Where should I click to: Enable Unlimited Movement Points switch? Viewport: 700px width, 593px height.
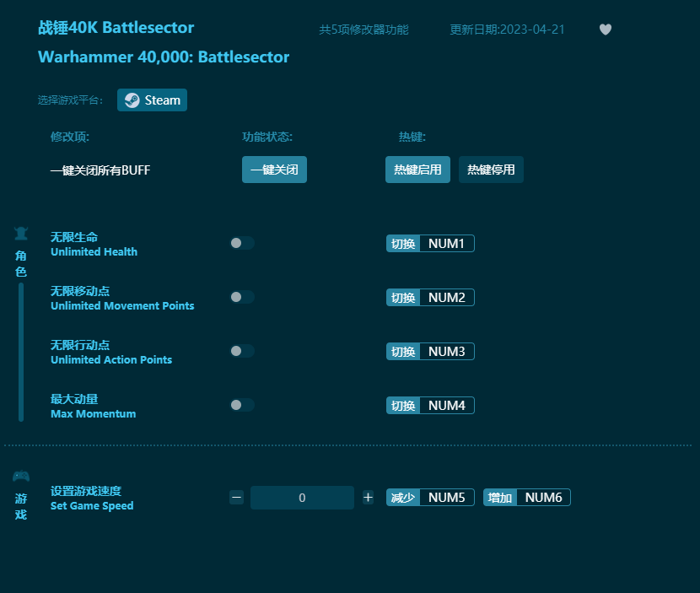242,297
